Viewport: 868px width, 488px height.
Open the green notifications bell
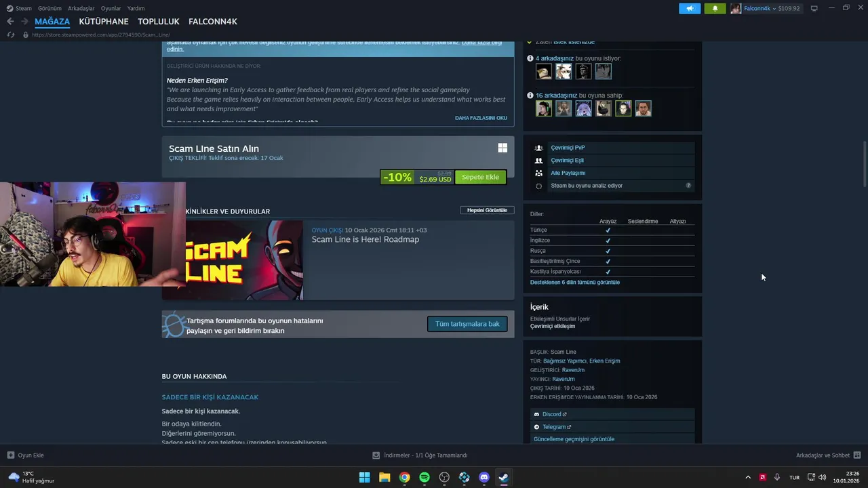coord(715,8)
